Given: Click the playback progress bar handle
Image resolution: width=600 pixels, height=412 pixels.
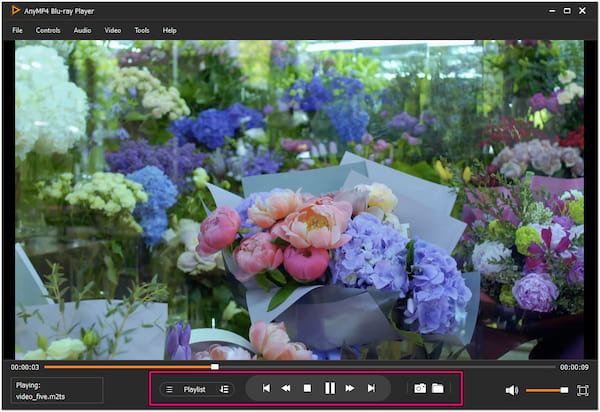Looking at the screenshot, I should click(215, 367).
